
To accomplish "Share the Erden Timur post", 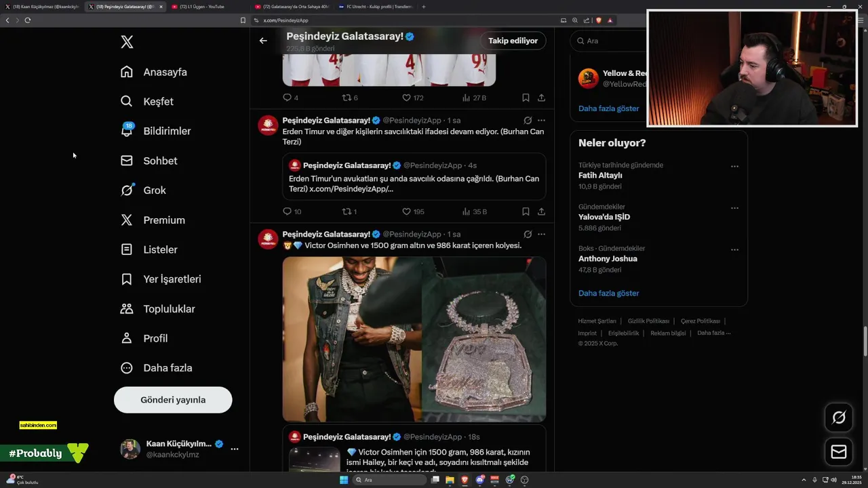I will pos(541,211).
